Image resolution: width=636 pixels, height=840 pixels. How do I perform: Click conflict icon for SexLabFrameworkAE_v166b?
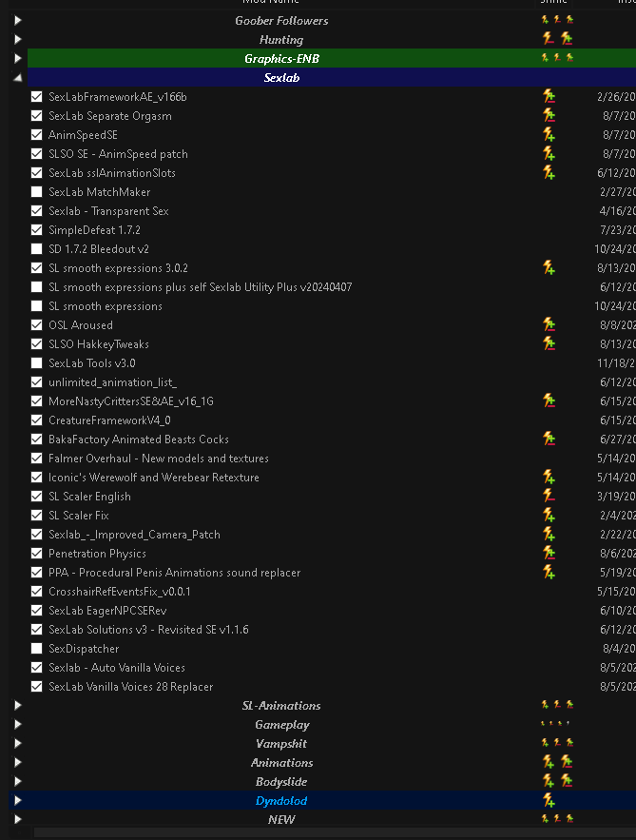tap(549, 96)
